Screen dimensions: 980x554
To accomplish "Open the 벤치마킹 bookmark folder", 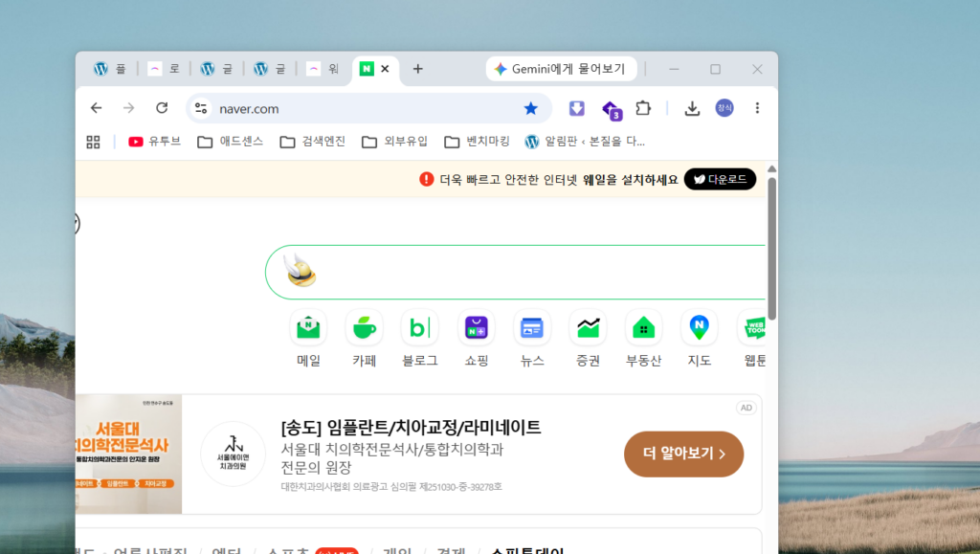I will click(x=477, y=142).
